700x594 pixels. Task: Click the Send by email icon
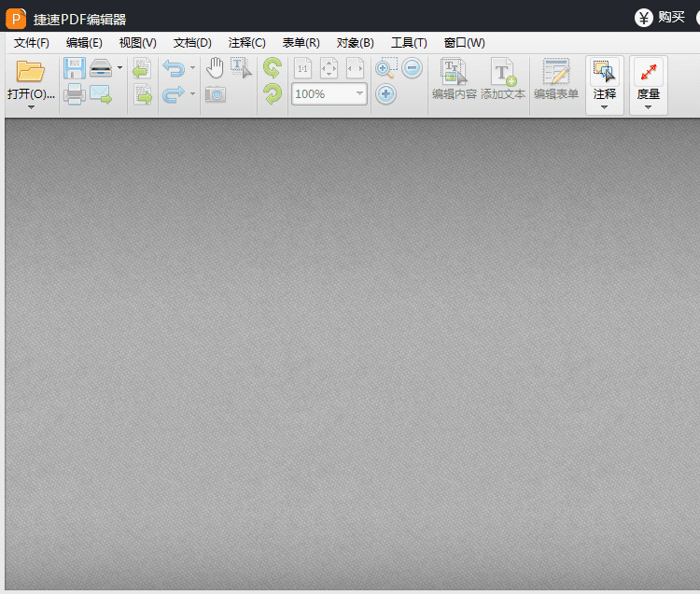click(101, 94)
